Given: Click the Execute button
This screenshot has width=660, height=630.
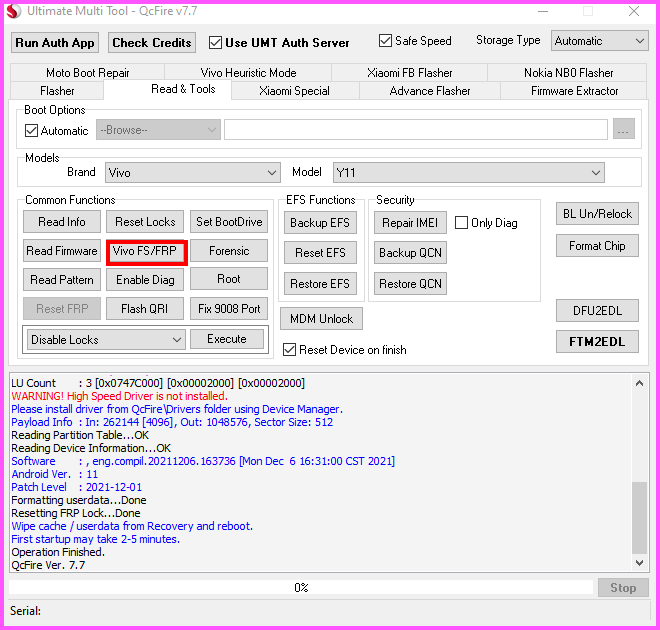Looking at the screenshot, I should point(227,339).
